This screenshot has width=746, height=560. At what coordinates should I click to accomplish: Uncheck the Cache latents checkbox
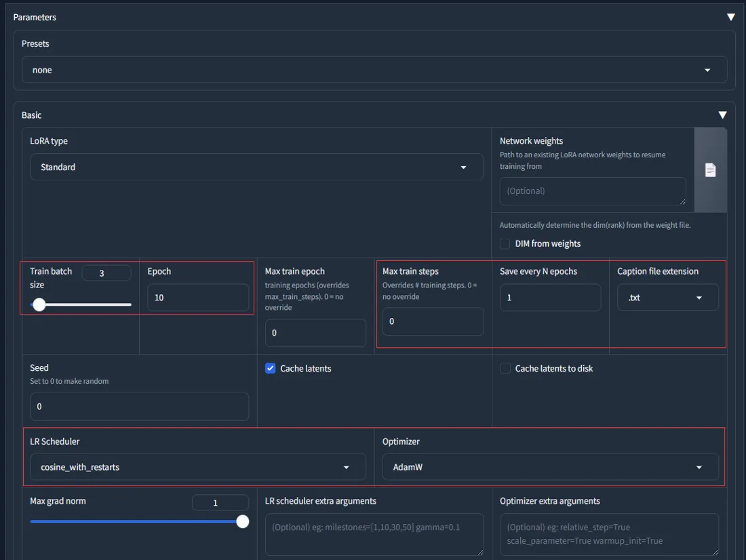click(x=271, y=369)
